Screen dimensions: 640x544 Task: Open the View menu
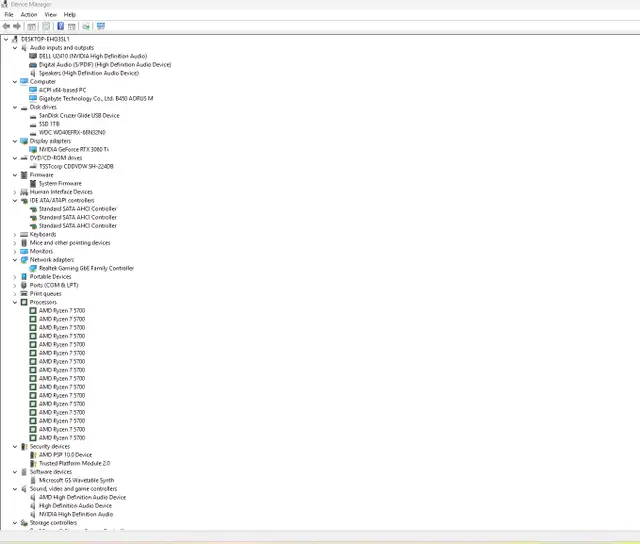click(51, 15)
